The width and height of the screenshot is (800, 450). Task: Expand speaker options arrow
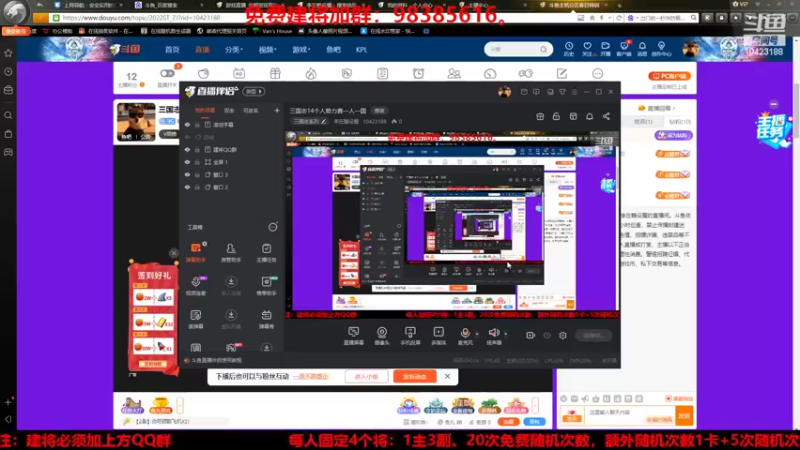pos(506,334)
